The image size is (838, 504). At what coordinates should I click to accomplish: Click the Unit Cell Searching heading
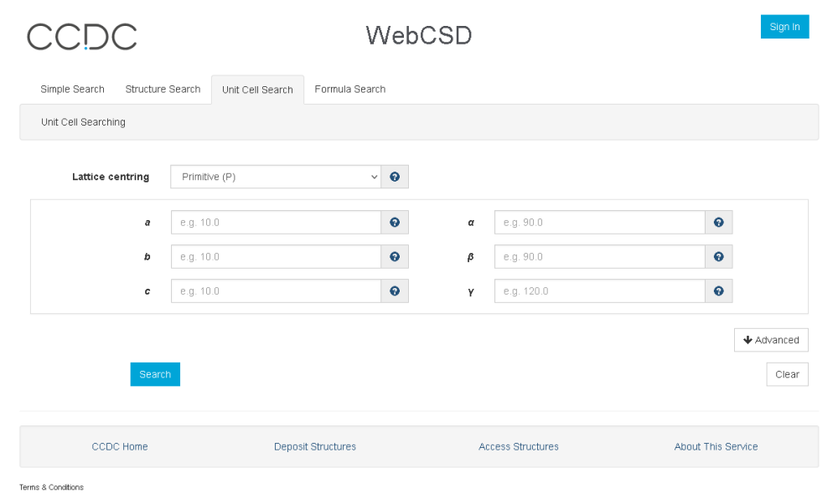pos(83,121)
